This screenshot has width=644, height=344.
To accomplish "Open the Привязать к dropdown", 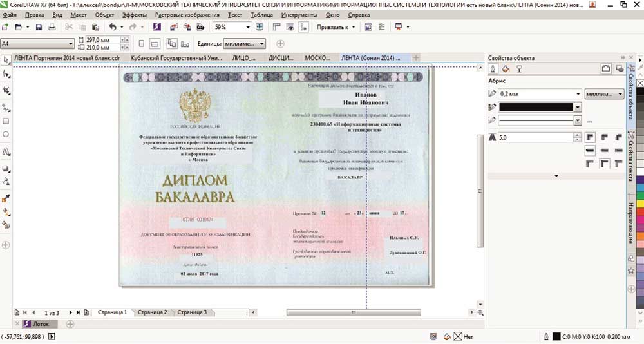I will [x=336, y=27].
